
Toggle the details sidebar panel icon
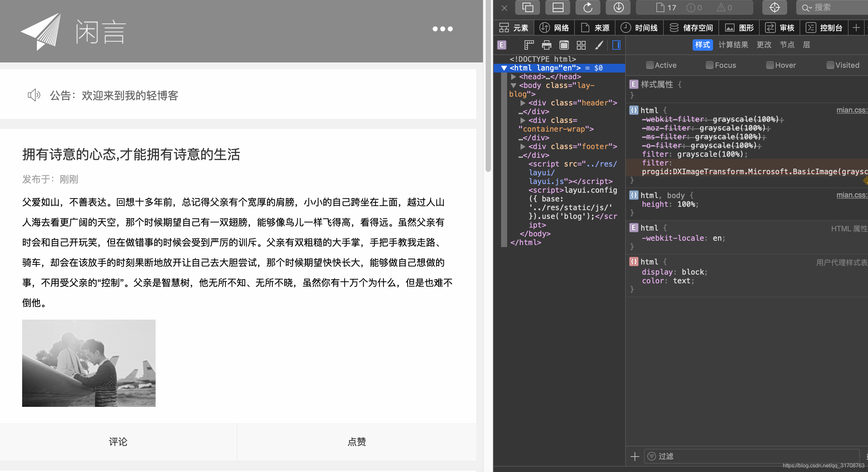point(616,45)
